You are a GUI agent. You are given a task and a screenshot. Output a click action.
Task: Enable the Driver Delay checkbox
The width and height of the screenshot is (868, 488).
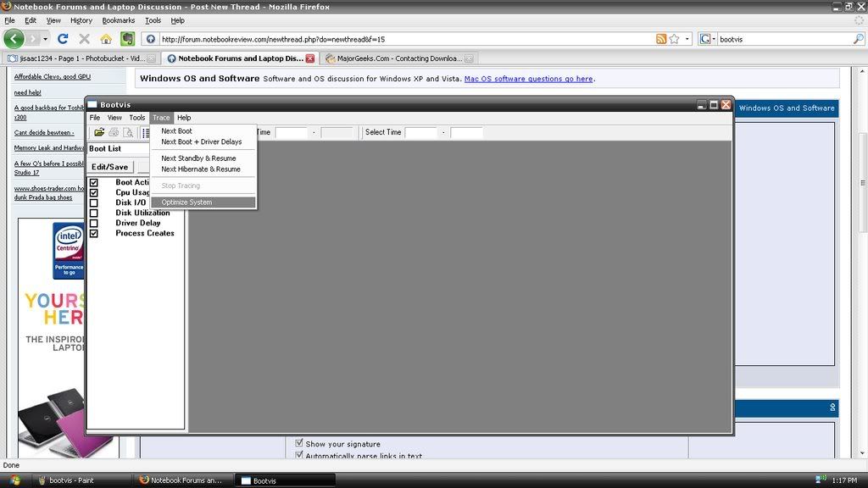pos(93,224)
